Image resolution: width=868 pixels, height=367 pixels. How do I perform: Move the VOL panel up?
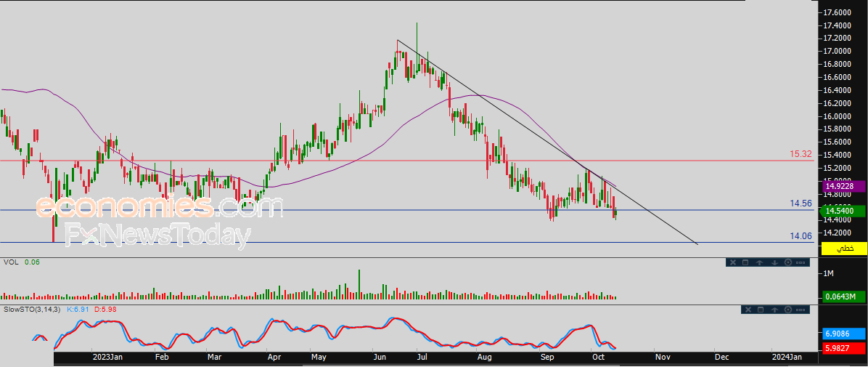(759, 262)
